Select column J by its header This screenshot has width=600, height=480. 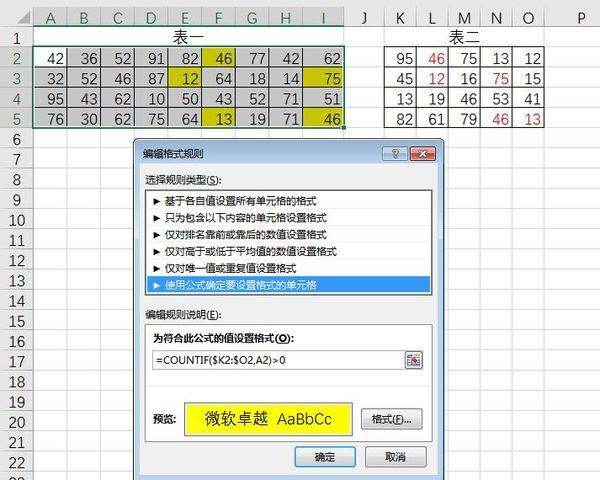pyautogui.click(x=364, y=18)
